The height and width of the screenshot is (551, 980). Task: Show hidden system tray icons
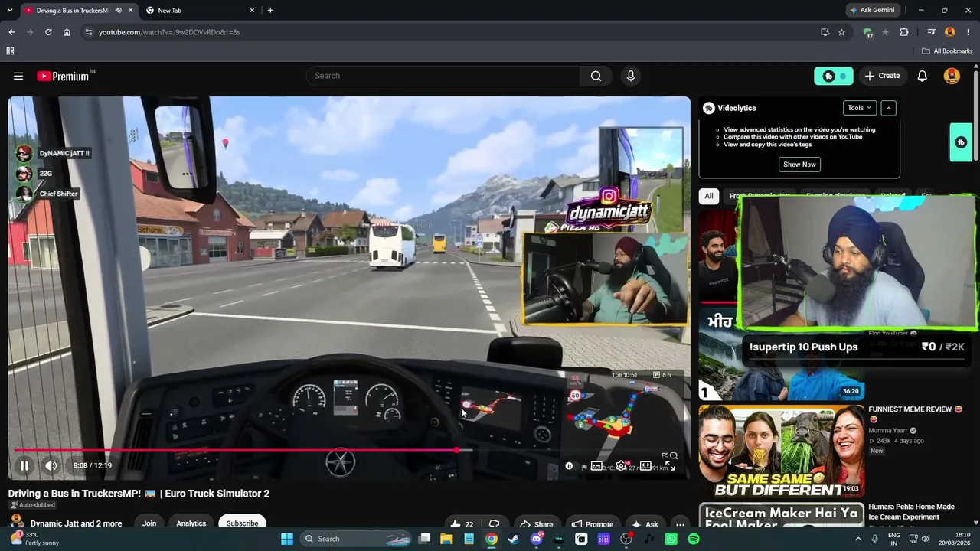pyautogui.click(x=858, y=539)
